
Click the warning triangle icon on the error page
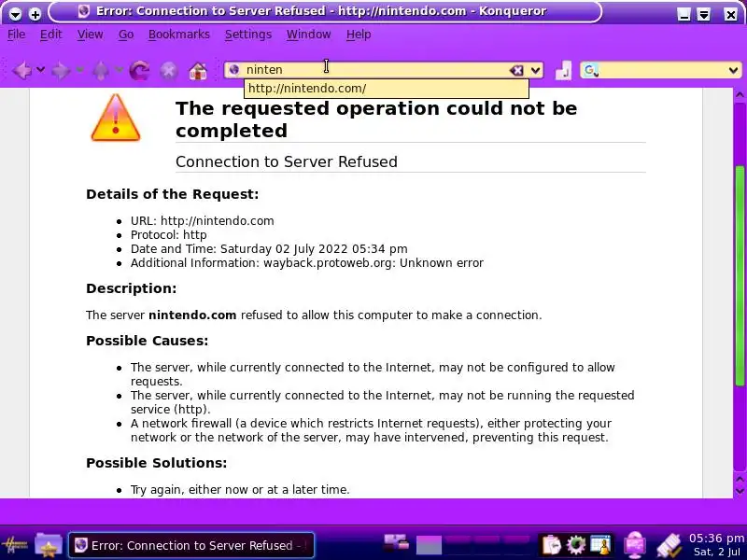click(116, 118)
